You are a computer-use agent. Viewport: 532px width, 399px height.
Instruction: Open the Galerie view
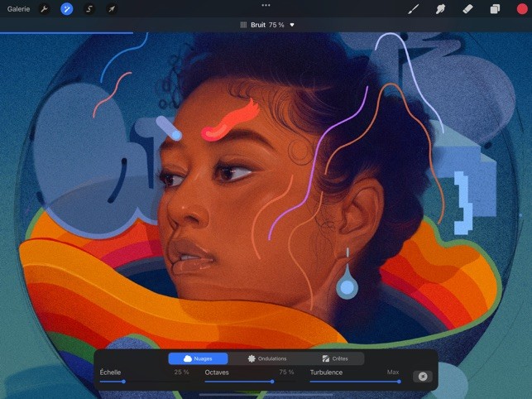click(x=18, y=9)
